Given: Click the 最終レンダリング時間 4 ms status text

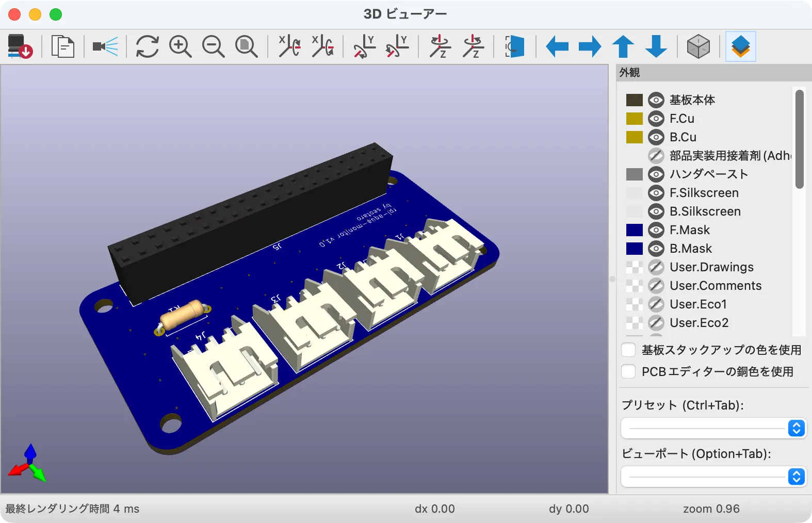Looking at the screenshot, I should point(72,509).
